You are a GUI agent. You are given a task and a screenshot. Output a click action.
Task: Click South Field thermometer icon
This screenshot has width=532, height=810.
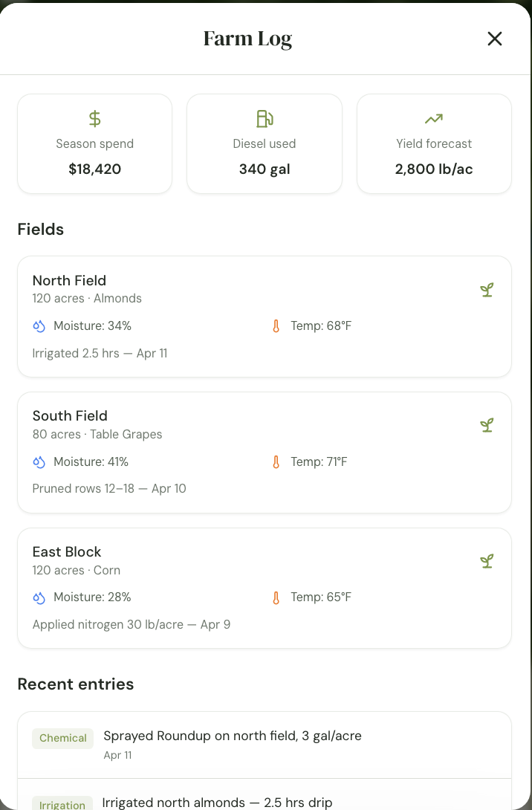276,462
